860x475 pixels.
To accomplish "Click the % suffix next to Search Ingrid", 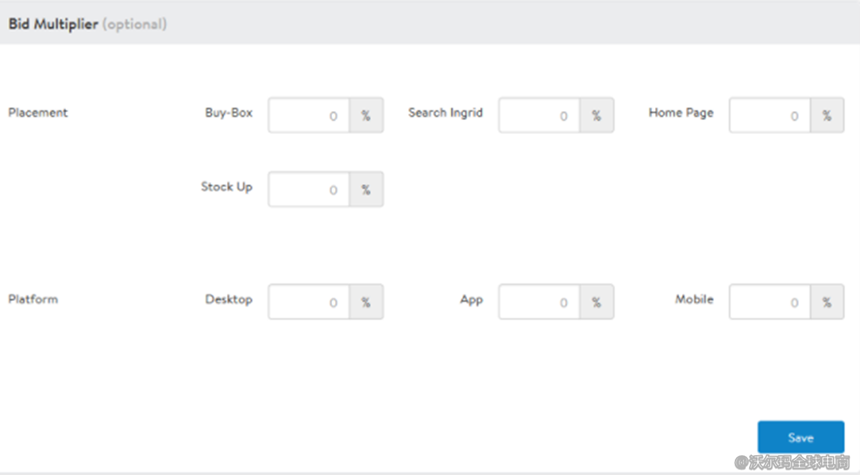I will [596, 115].
